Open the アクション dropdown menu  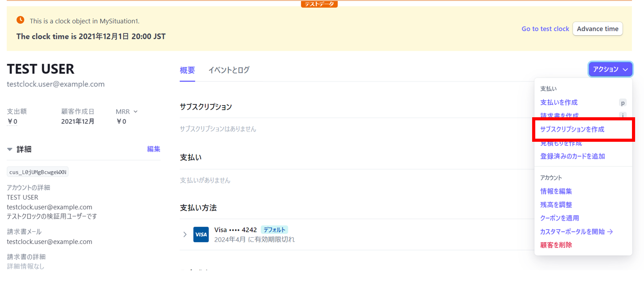point(610,69)
